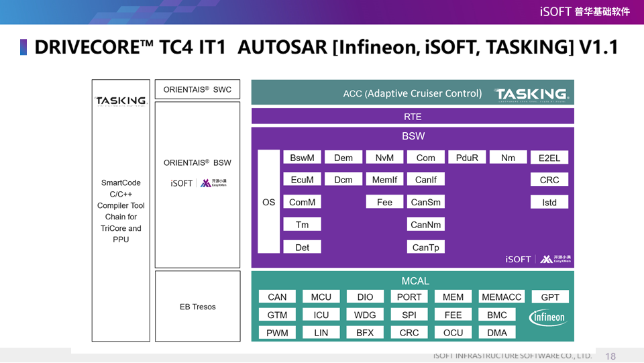644x363 pixels.
Task: Select the Nm module box
Action: pos(508,158)
